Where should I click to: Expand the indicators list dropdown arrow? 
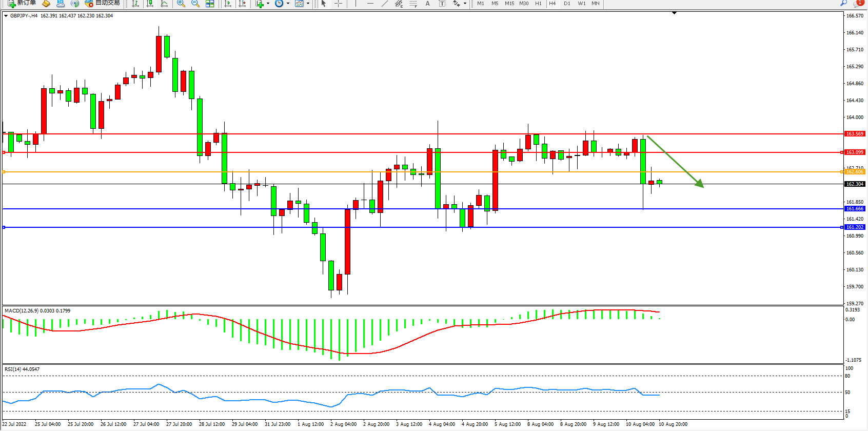point(268,4)
